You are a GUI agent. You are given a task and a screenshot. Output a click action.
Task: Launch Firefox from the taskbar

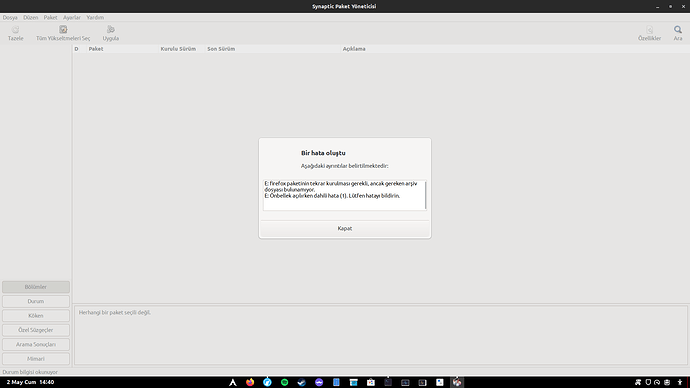(x=250, y=382)
